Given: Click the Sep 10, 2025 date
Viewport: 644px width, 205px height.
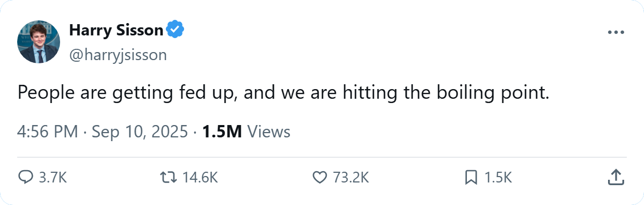Looking at the screenshot, I should tap(136, 131).
